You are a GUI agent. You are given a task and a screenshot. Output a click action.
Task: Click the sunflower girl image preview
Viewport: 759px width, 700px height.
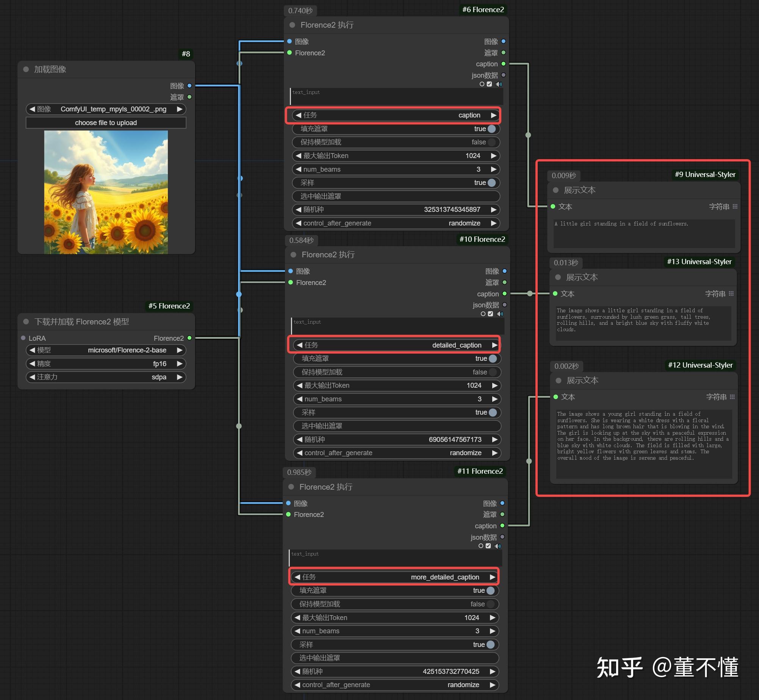tap(106, 192)
